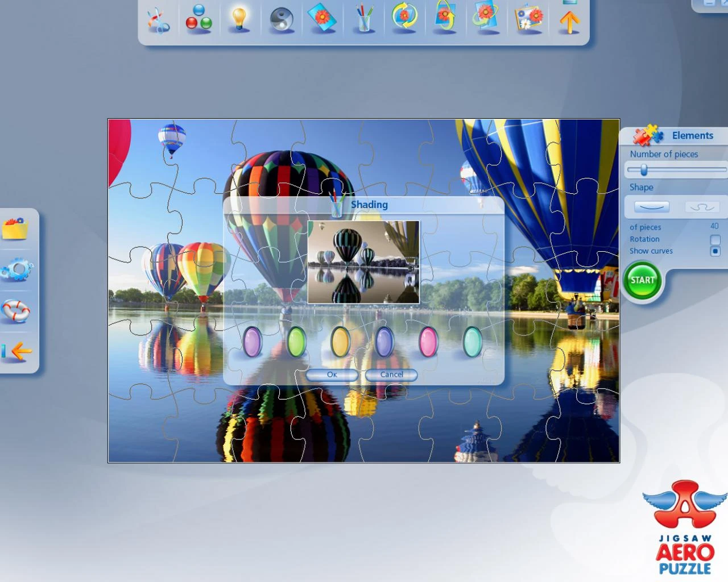Click the pieces count value 40
This screenshot has height=582, width=728.
click(714, 226)
